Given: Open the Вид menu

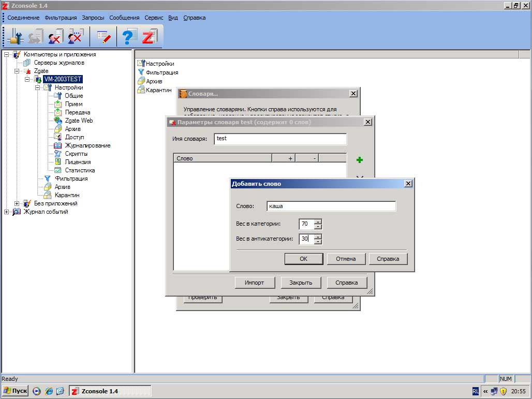Looking at the screenshot, I should 173,18.
